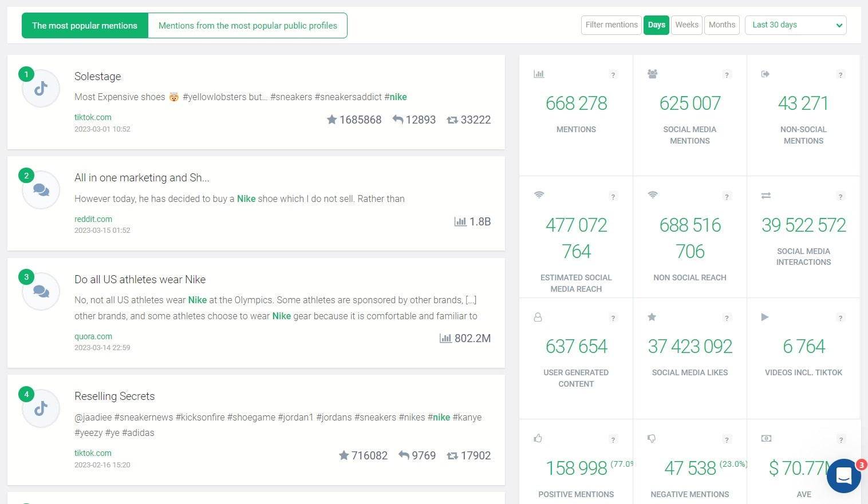Click the user icon in User Generated Content card
868x504 pixels.
point(538,317)
